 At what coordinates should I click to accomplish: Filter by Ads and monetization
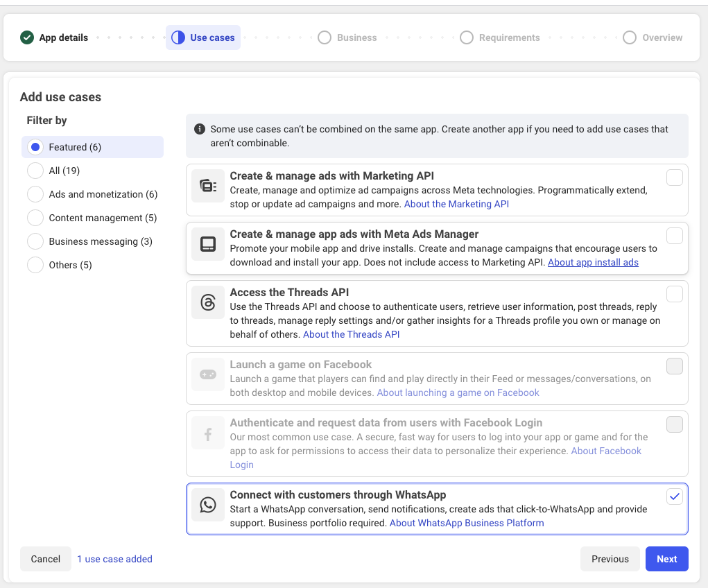[35, 194]
